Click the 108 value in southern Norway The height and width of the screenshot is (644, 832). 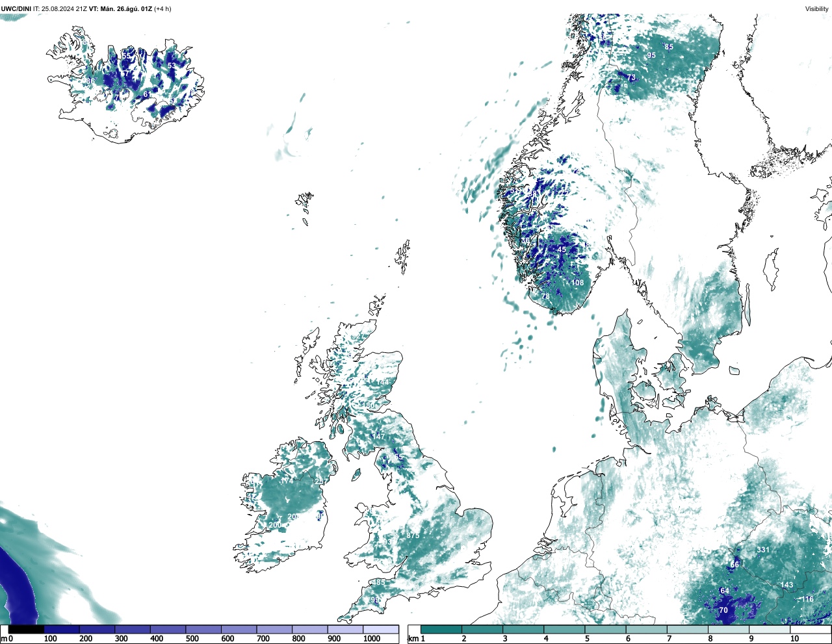[x=577, y=283]
